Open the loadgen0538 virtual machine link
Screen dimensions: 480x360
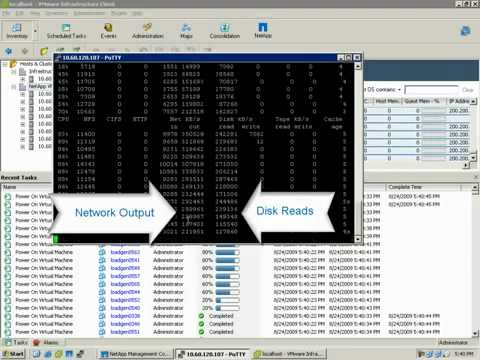(x=125, y=316)
